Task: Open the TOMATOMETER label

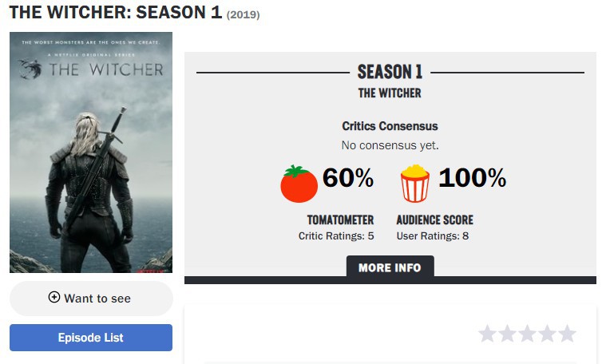Action: coord(340,220)
